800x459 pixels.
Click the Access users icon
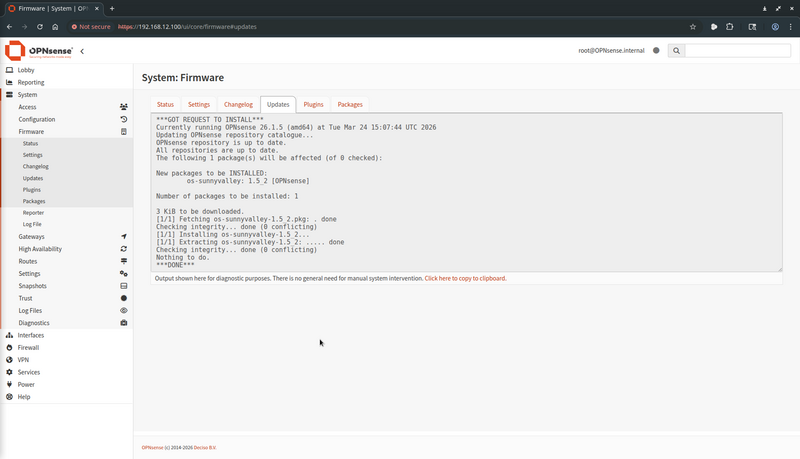pyautogui.click(x=123, y=107)
